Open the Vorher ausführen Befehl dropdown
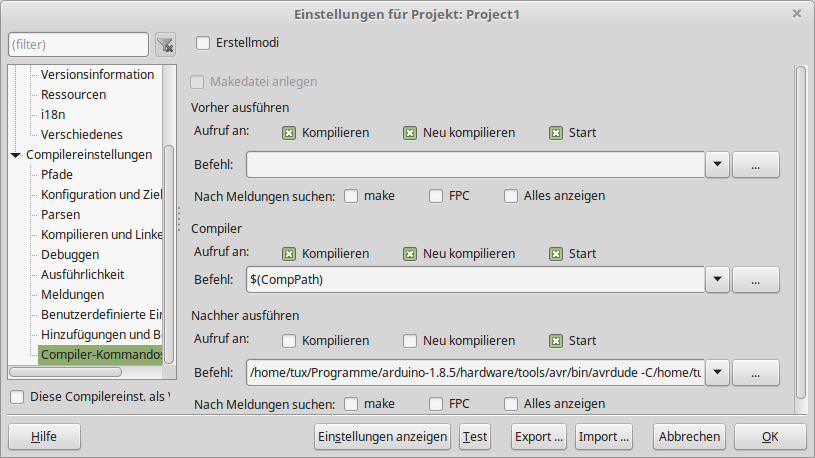Viewport: 815px width, 458px height. (x=718, y=164)
